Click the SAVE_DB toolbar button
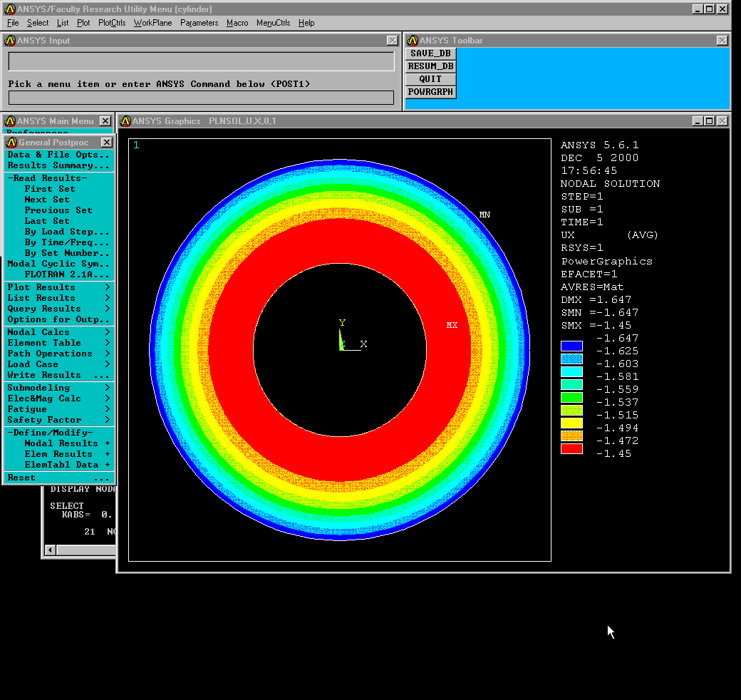This screenshot has width=741, height=700. click(x=430, y=53)
